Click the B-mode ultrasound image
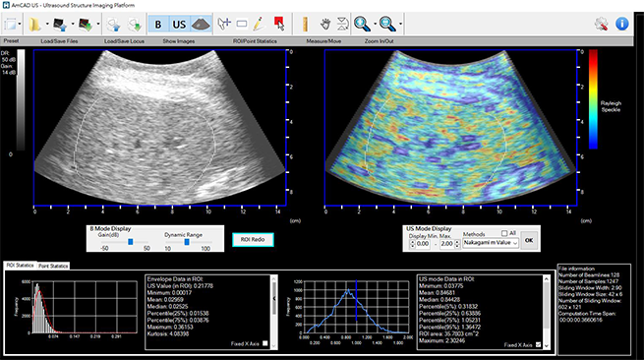This screenshot has width=644, height=360. click(159, 128)
